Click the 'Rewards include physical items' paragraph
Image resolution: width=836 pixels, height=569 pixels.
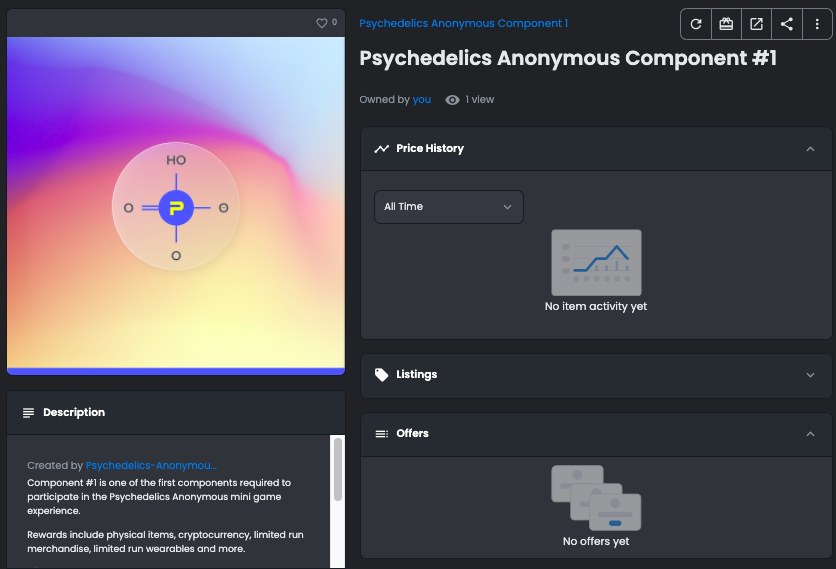pyautogui.click(x=165, y=542)
